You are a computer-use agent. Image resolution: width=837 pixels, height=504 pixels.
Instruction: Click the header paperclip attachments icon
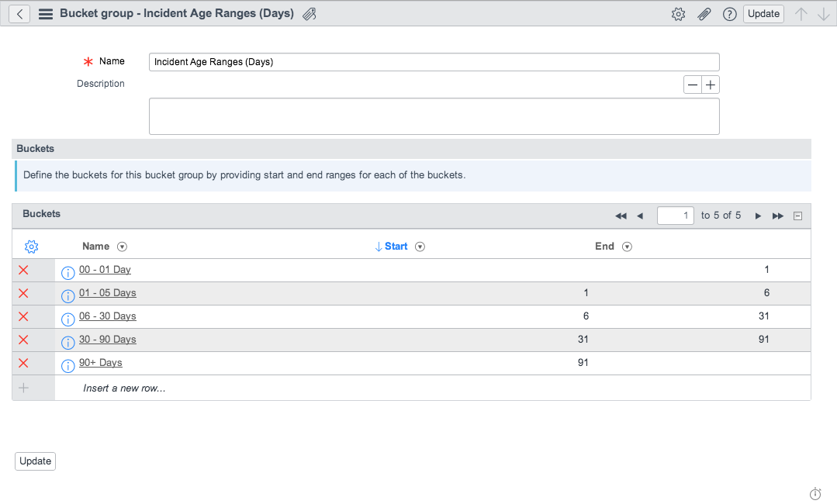(704, 14)
